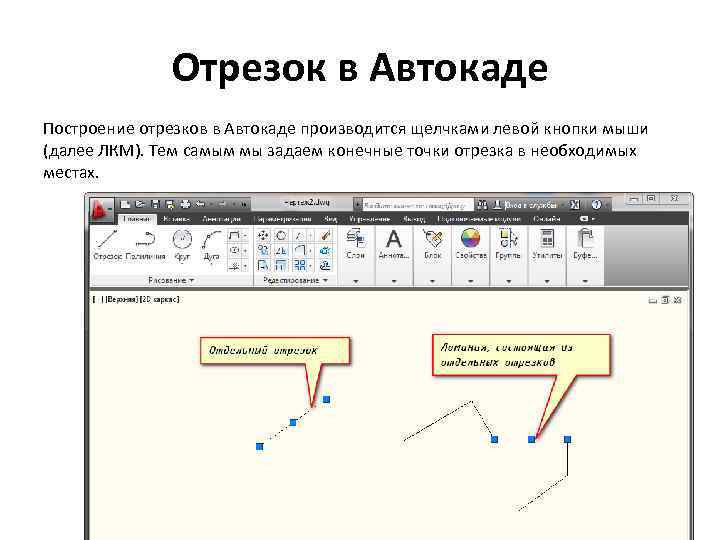The width and height of the screenshot is (720, 540).
Task: Click the Plot printer quick-access icon
Action: 186,204
